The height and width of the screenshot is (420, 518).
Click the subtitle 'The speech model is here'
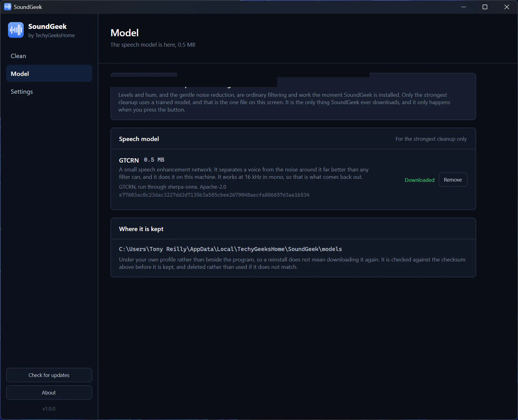[153, 45]
